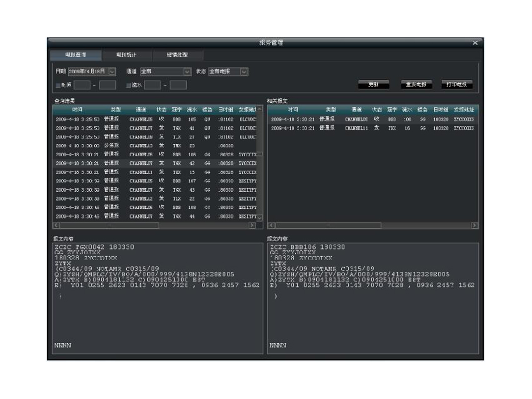532x399 pixels.
Task: Sort query results by 类型 column header
Action: pyautogui.click(x=115, y=110)
